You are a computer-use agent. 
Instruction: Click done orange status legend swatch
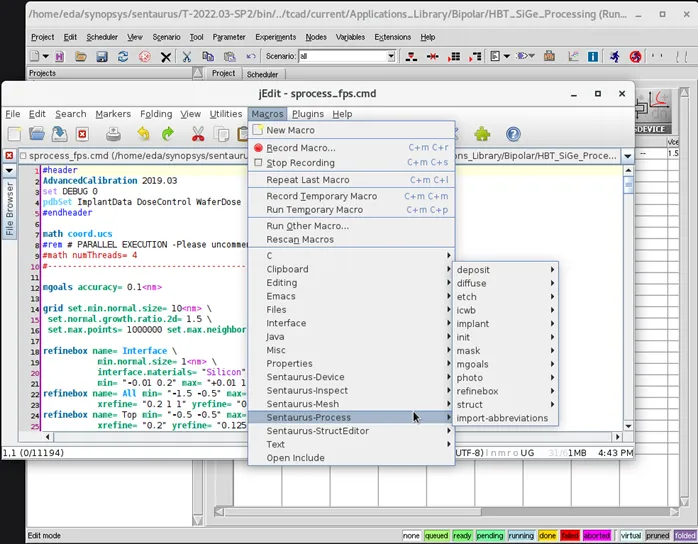click(x=547, y=536)
